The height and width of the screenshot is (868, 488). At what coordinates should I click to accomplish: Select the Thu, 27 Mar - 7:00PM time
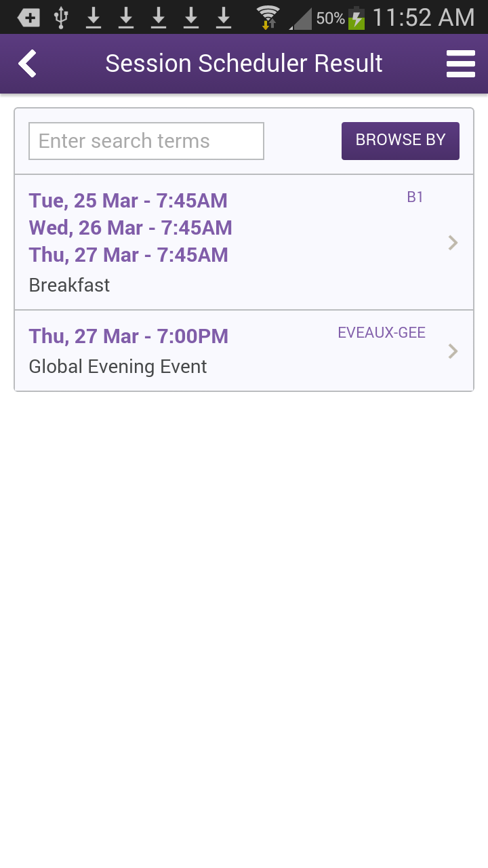pos(129,336)
